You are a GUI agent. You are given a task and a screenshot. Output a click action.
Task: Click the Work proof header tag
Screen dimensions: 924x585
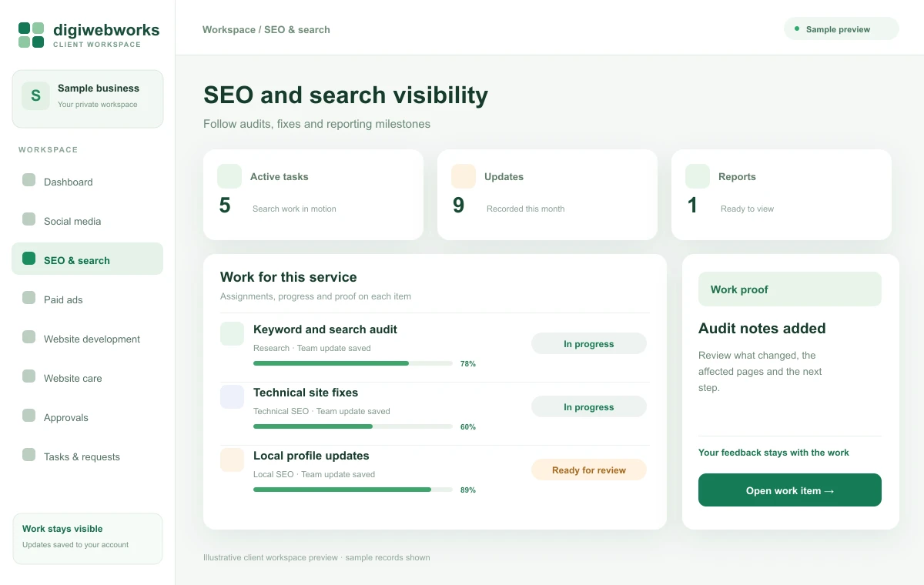(x=790, y=289)
